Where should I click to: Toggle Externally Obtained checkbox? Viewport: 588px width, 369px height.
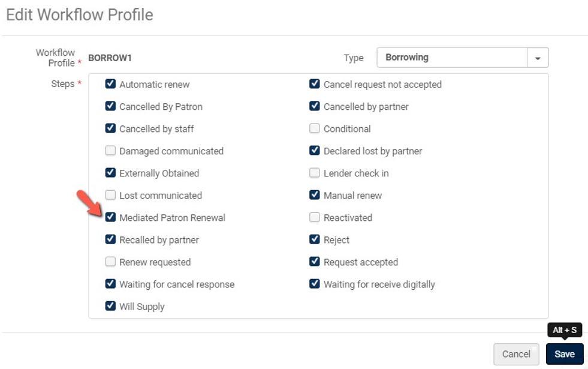click(x=110, y=173)
